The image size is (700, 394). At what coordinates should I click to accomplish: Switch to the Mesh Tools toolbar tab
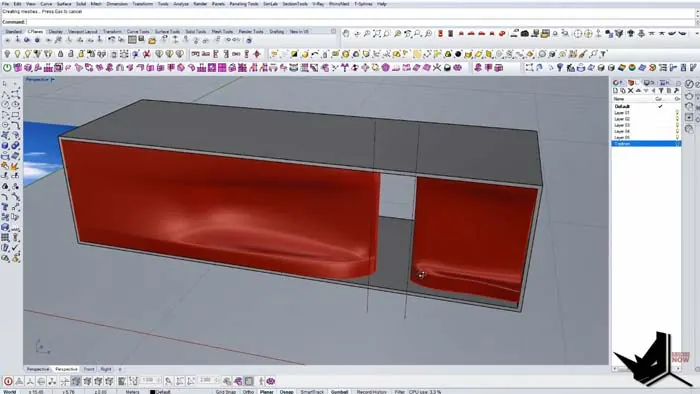pos(222,32)
